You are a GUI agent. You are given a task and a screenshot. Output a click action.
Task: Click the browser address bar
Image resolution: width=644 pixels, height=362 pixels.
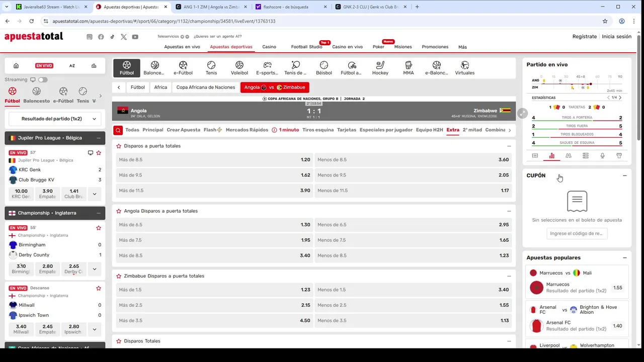(x=322, y=21)
